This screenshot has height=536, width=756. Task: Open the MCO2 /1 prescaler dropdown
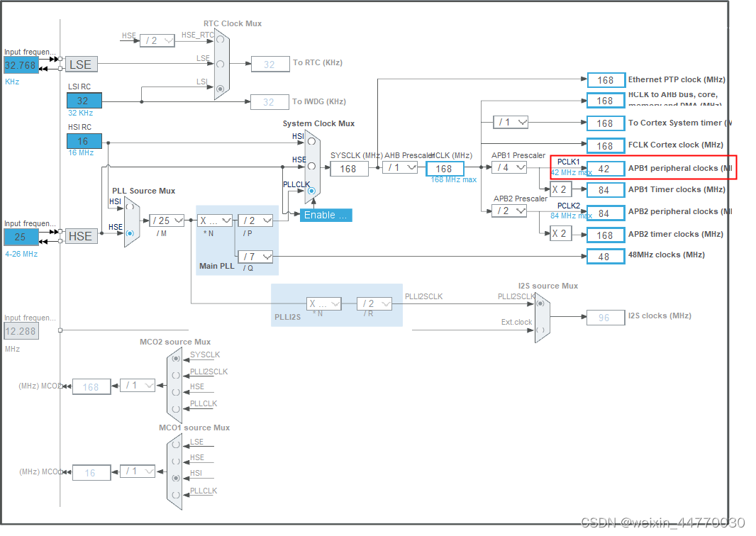pos(138,386)
